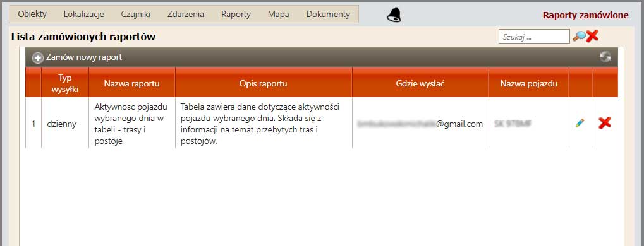The image size is (644, 246).
Task: Clear search with the red X icon
Action: 592,36
